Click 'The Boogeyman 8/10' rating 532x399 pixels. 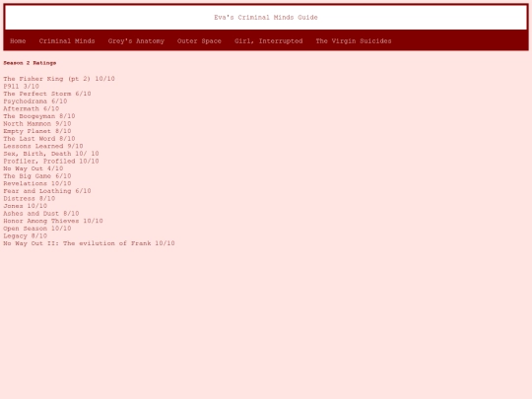39,116
